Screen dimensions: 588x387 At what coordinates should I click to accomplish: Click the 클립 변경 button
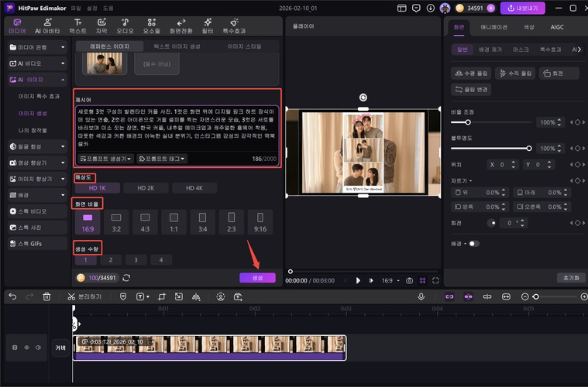pos(471,90)
